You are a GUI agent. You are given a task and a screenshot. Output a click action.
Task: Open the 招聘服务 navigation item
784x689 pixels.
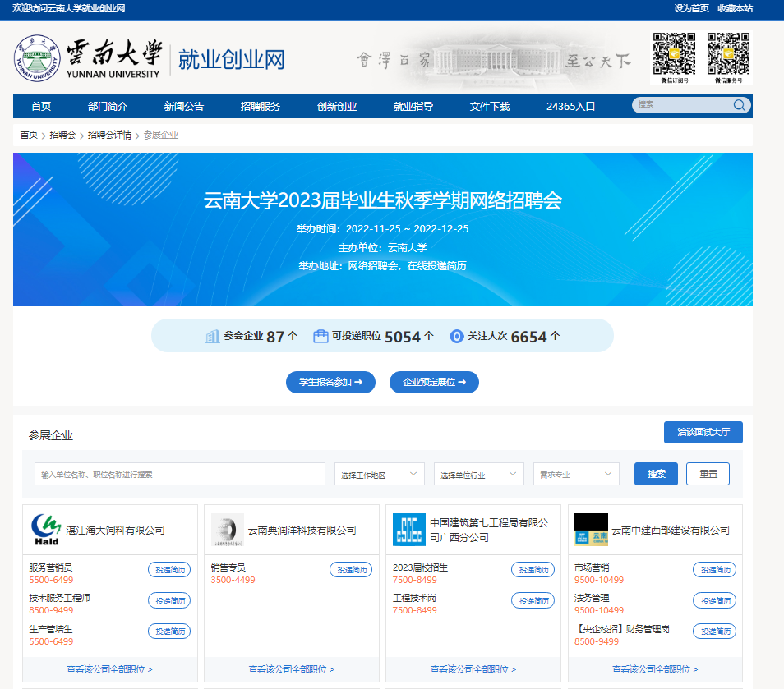pos(261,106)
